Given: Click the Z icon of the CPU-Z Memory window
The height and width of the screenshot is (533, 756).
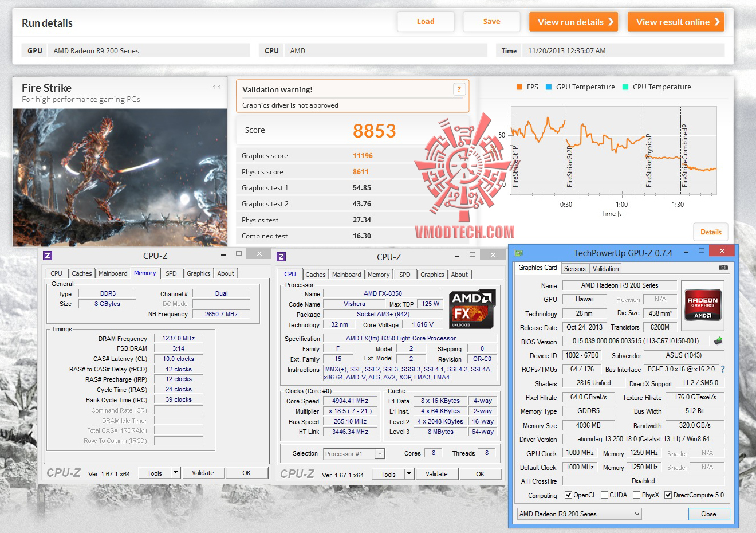Looking at the screenshot, I should [48, 256].
